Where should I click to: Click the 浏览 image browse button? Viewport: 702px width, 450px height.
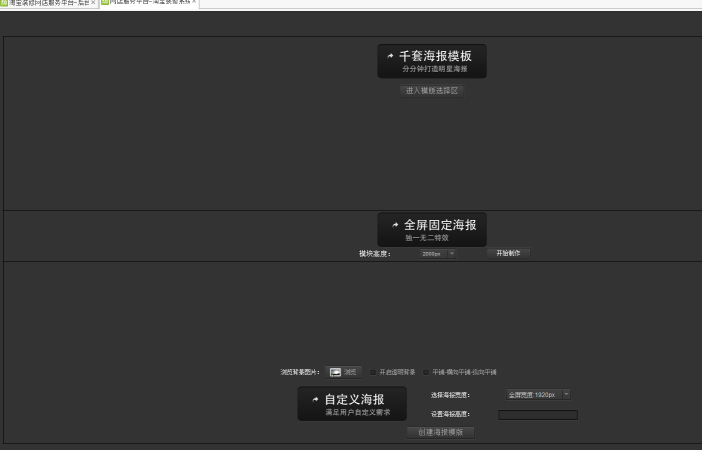click(343, 372)
